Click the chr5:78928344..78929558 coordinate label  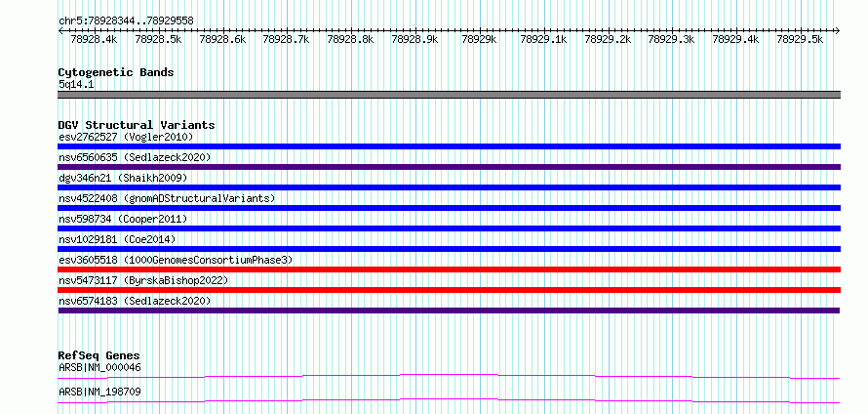click(126, 21)
